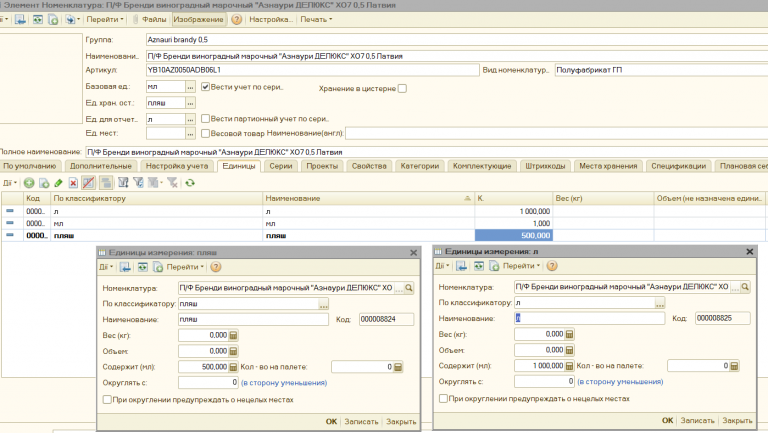Open the calculator for Вес (кг) in the л dialog
This screenshot has width=768, height=433.
point(569,335)
